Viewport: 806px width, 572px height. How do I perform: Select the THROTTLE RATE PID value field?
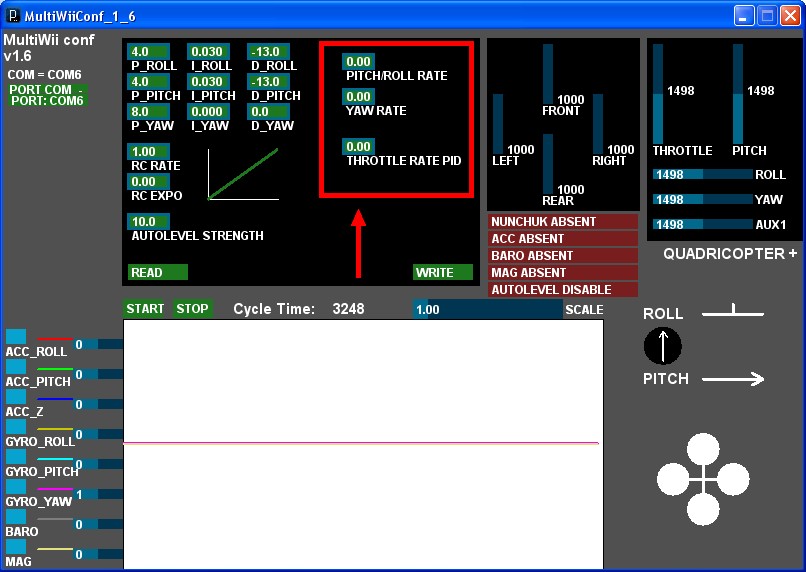[358, 147]
